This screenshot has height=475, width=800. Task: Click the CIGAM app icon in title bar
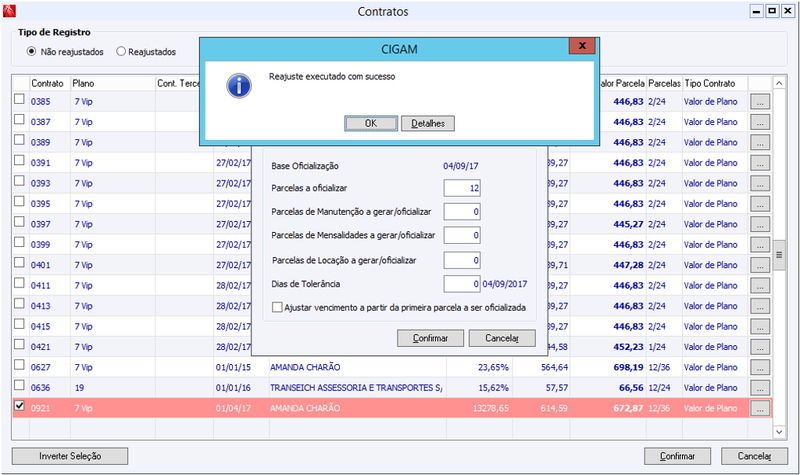[x=9, y=11]
